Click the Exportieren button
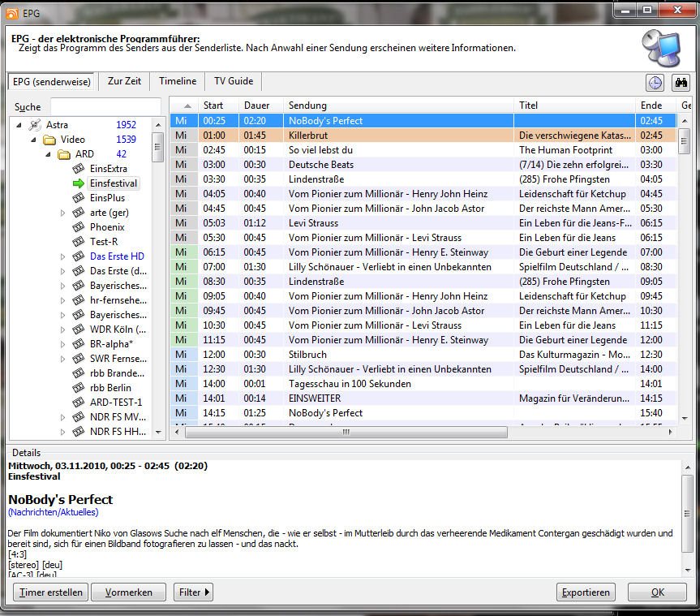Image resolution: width=700 pixels, height=616 pixels. tap(586, 592)
